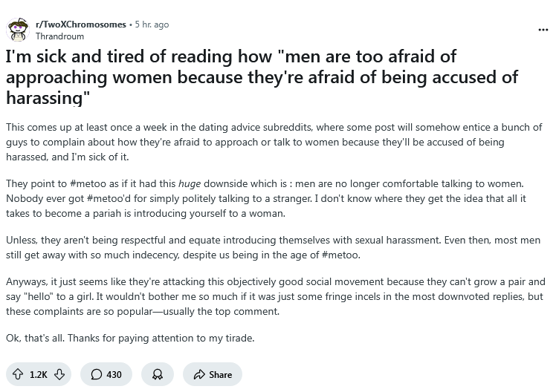Image resolution: width=556 pixels, height=392 pixels.
Task: Click the first paragraph starting This comes up
Action: click(274, 142)
